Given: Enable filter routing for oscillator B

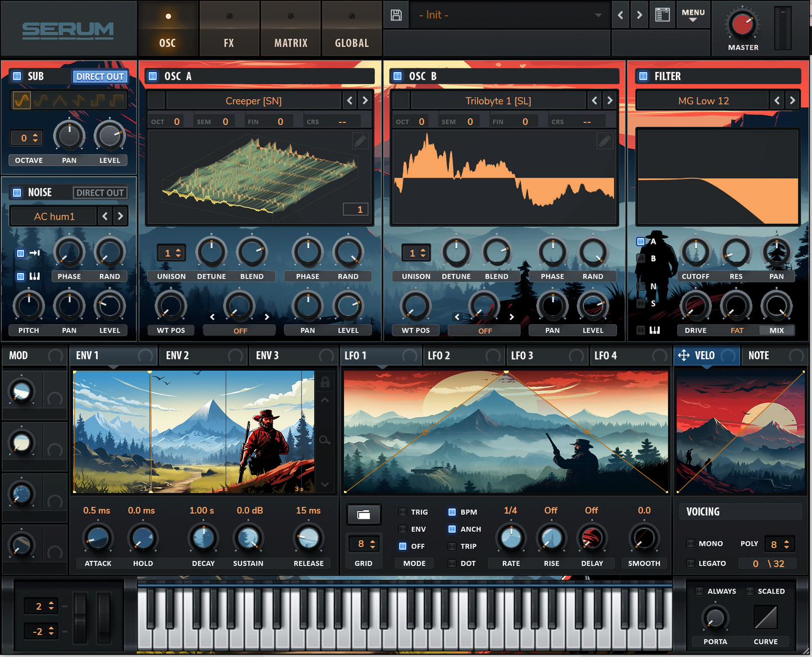Looking at the screenshot, I should [x=641, y=258].
